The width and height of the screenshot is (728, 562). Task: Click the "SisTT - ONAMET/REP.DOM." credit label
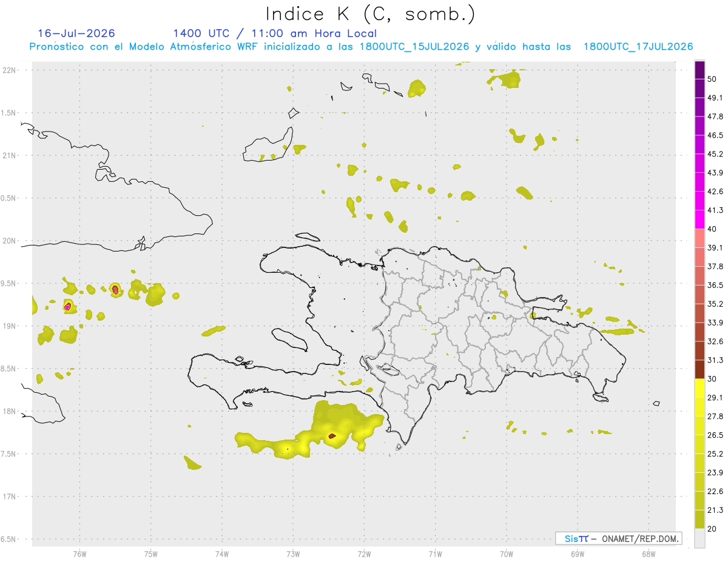tap(619, 538)
